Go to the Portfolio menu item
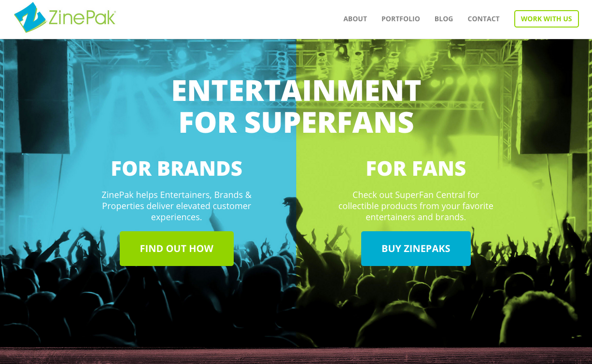This screenshot has width=592, height=364. pos(400,19)
